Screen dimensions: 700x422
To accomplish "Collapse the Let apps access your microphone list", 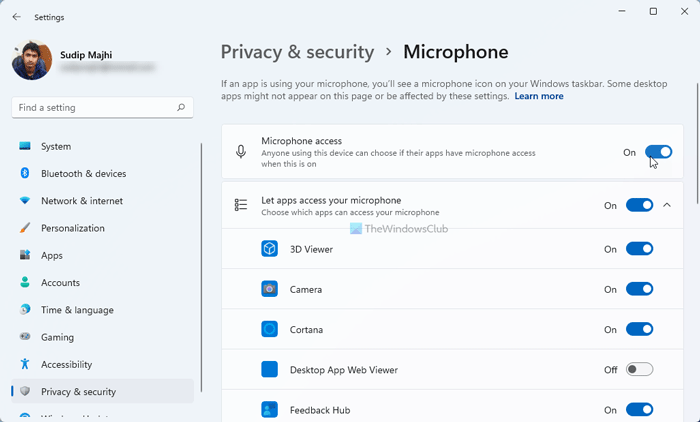I will (x=667, y=205).
